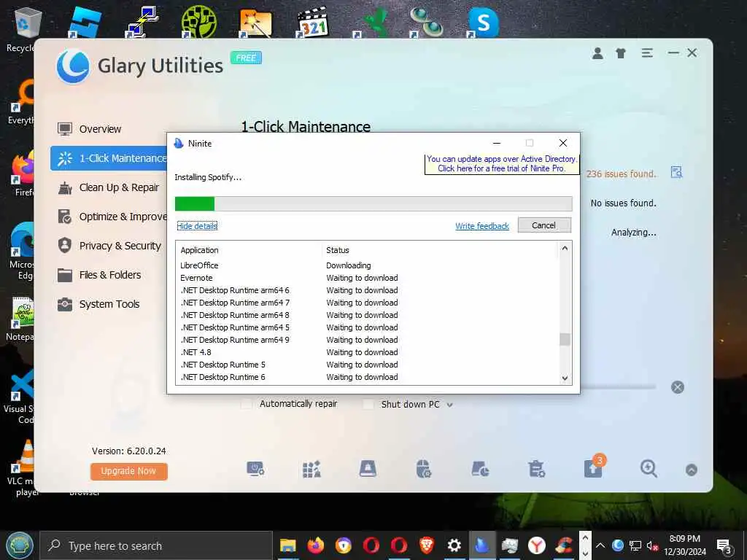The height and width of the screenshot is (560, 747).
Task: Click the taskbar clock 8:09 PM
Action: click(684, 539)
